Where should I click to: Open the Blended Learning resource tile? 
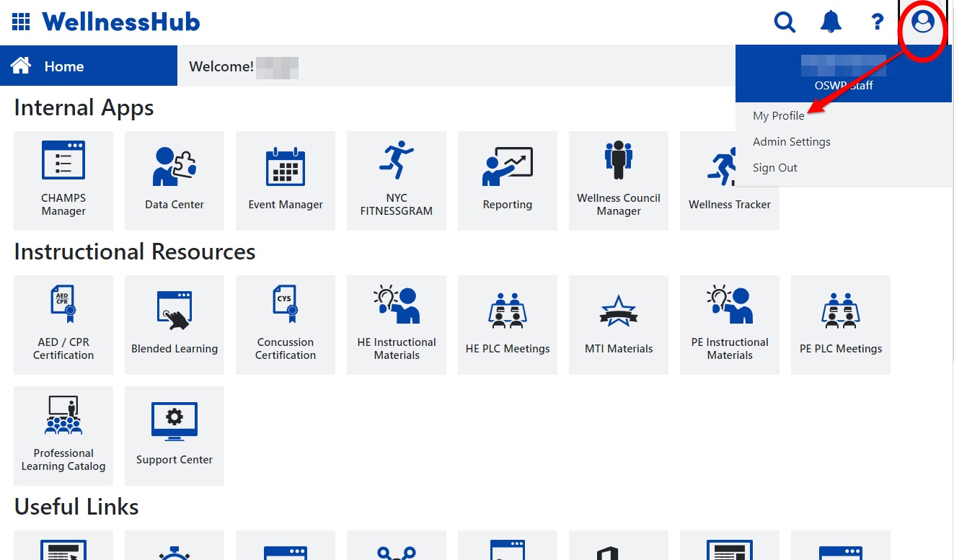[x=175, y=325]
